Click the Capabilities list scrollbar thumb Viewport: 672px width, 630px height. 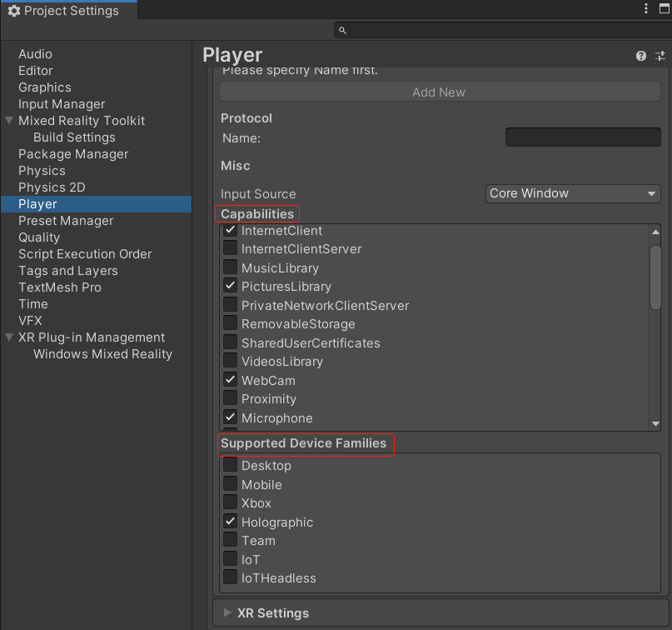[655, 277]
